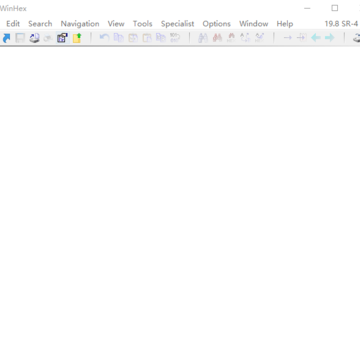The height and width of the screenshot is (360, 360).
Task: Click the 19.8 SR-4 version text
Action: (x=341, y=24)
